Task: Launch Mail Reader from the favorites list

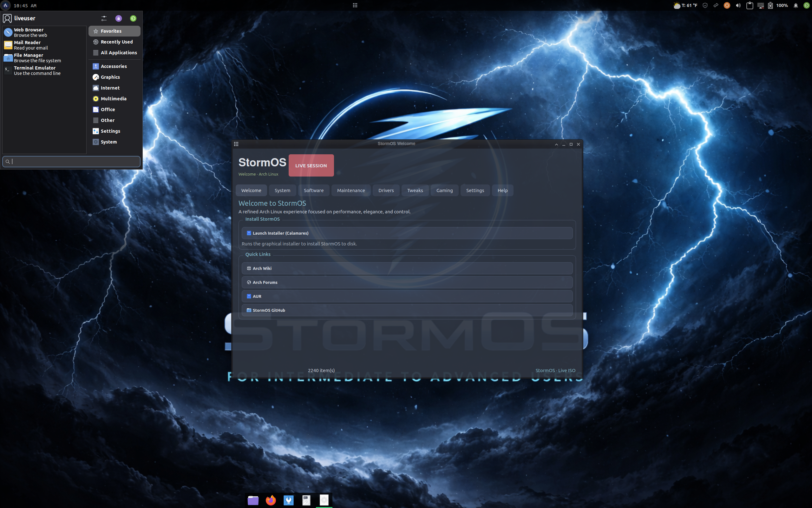Action: point(44,45)
